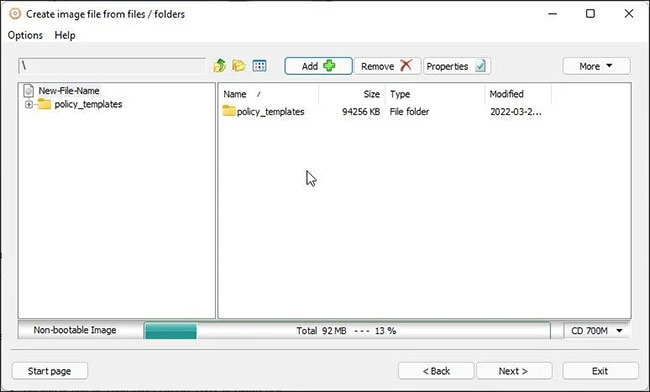Open the Options menu

[x=25, y=35]
